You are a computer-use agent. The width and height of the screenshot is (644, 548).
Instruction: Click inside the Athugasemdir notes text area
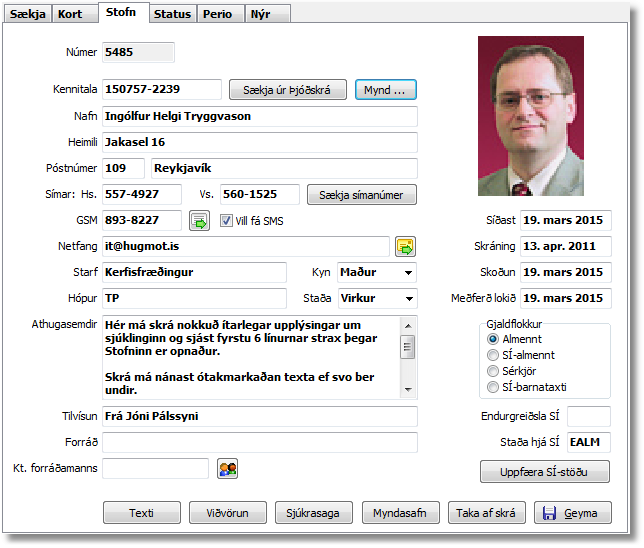[x=251, y=357]
